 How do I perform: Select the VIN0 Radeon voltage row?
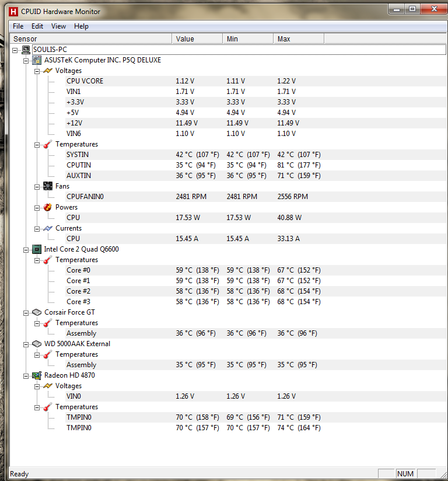pyautogui.click(x=256, y=396)
